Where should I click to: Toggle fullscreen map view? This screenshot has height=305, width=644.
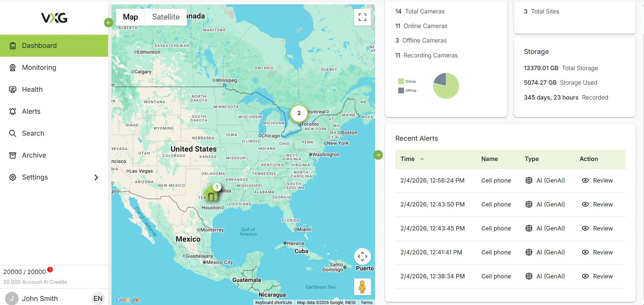point(363,17)
